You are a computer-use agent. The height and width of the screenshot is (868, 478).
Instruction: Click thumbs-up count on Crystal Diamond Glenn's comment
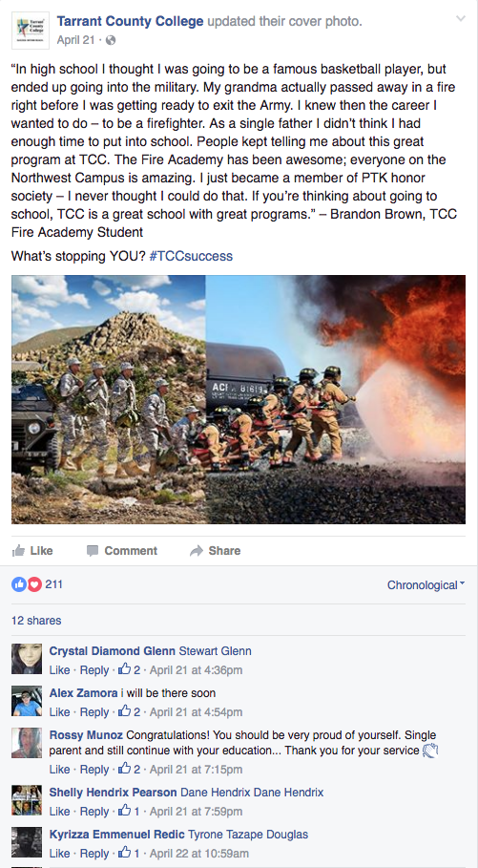[x=129, y=669]
